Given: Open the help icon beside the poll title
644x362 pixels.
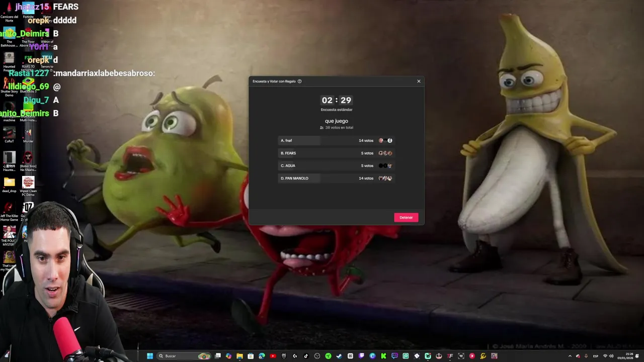Looking at the screenshot, I should tap(299, 81).
